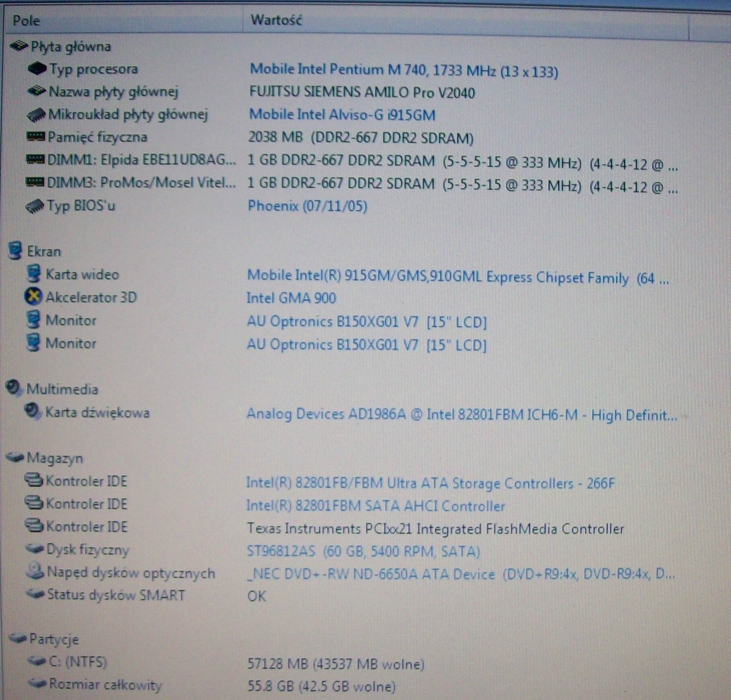The width and height of the screenshot is (731, 700).
Task: Select the 2038 MB DDR2-667 value
Action: pyautogui.click(x=361, y=138)
